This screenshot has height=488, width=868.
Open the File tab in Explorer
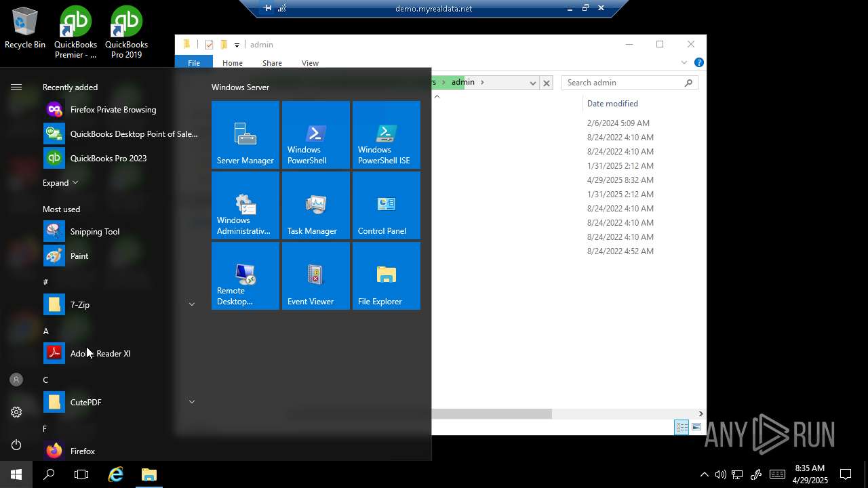point(194,62)
